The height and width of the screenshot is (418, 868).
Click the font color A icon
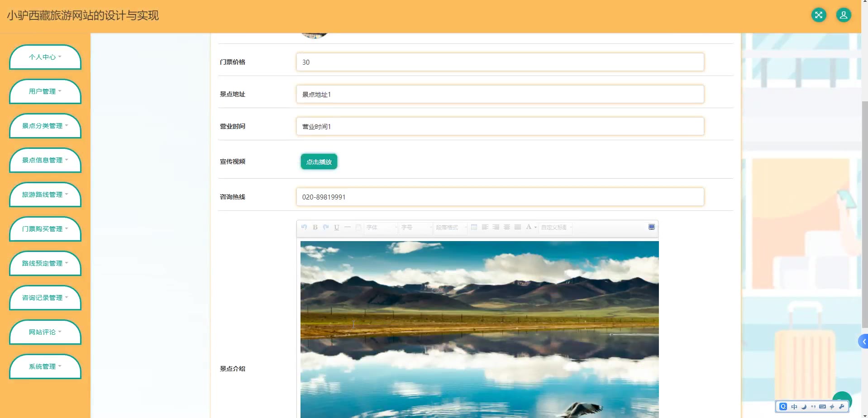pyautogui.click(x=528, y=227)
